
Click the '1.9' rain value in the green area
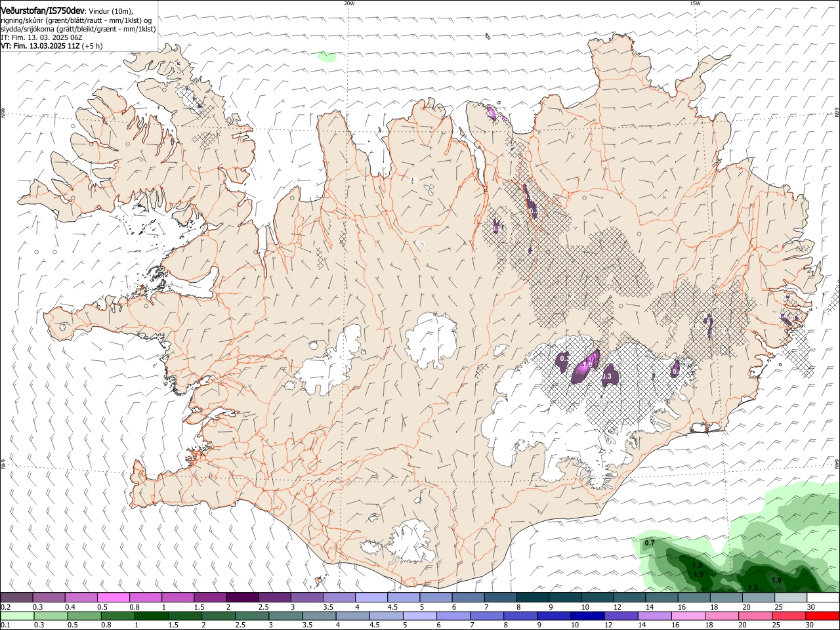[x=776, y=580]
